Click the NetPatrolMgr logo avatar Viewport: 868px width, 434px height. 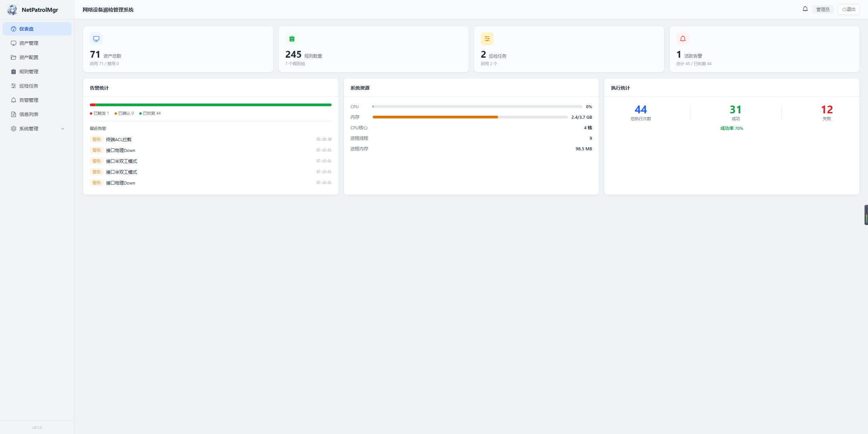coord(13,10)
